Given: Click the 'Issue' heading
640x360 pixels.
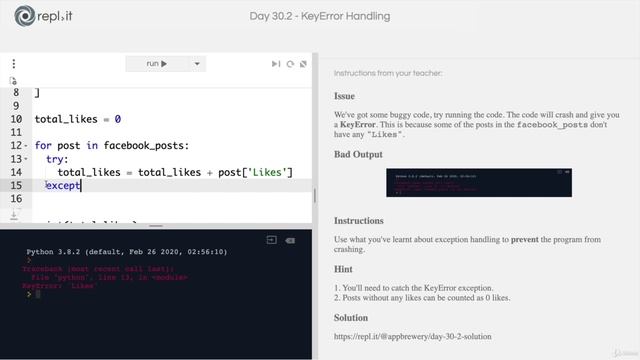Looking at the screenshot, I should point(344,96).
